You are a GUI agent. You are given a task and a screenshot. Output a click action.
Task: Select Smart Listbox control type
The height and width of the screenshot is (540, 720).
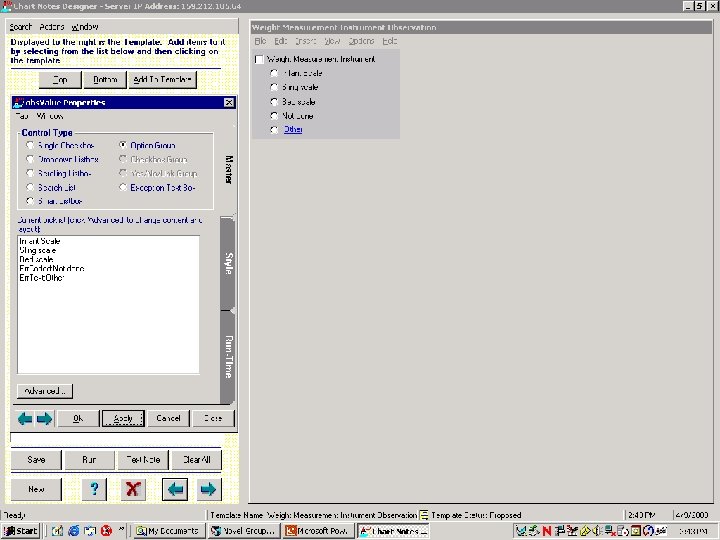(x=31, y=201)
